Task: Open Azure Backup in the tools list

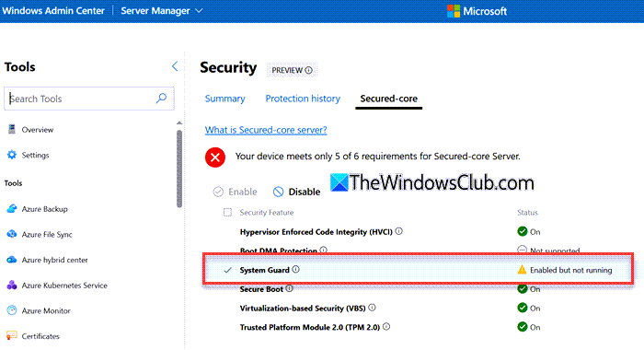Action: (44, 209)
